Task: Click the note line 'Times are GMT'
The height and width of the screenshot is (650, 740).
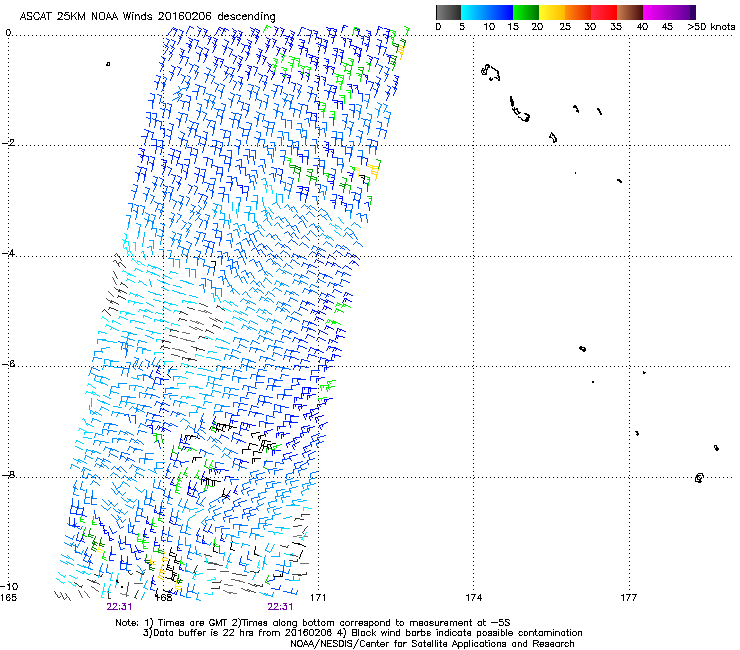Action: coord(193,623)
